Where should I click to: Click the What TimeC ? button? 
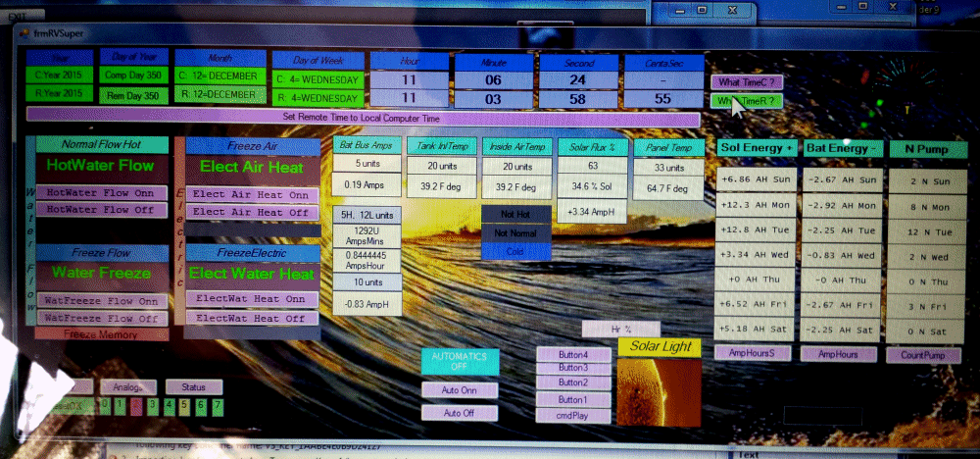pyautogui.click(x=746, y=82)
